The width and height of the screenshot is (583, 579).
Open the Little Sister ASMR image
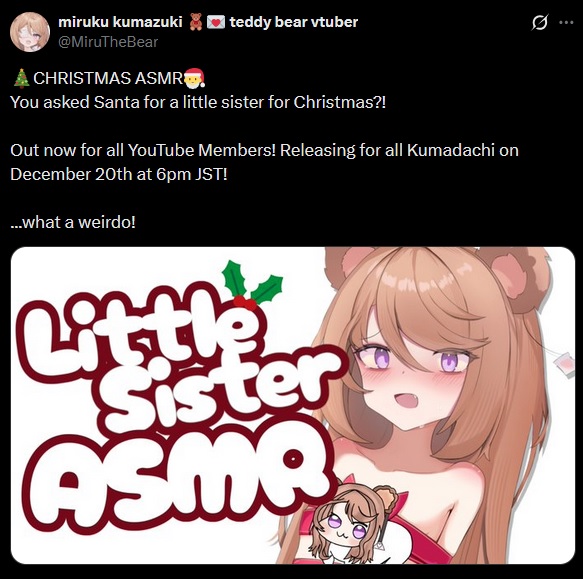293,405
